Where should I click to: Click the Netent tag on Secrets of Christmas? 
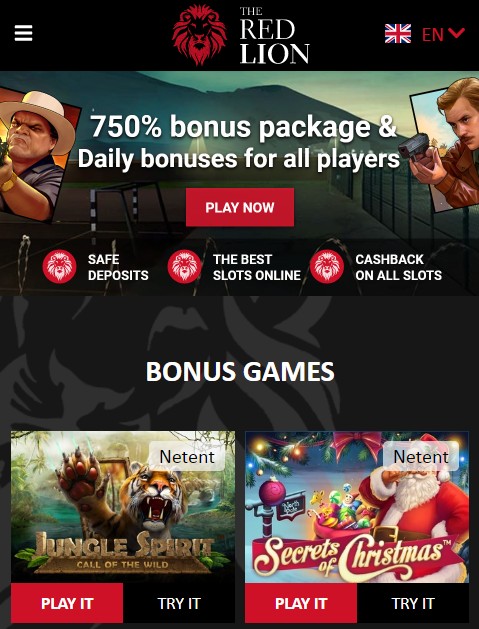(x=421, y=457)
